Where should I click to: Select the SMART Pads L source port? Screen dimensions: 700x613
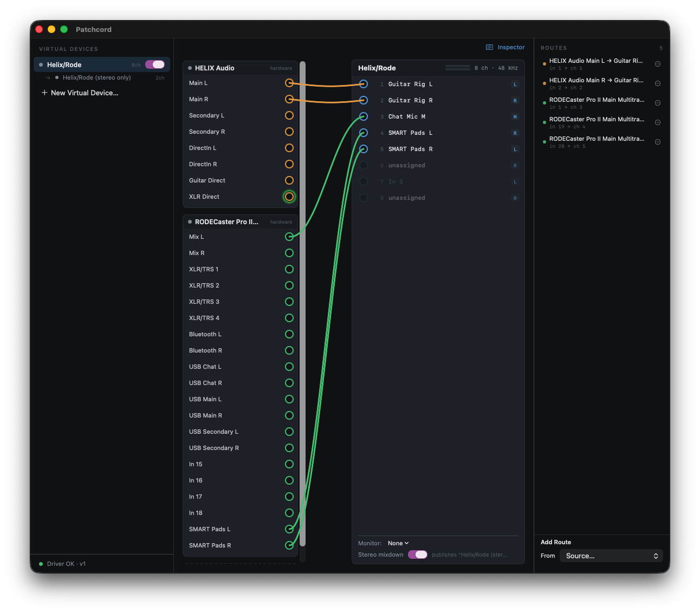[289, 529]
